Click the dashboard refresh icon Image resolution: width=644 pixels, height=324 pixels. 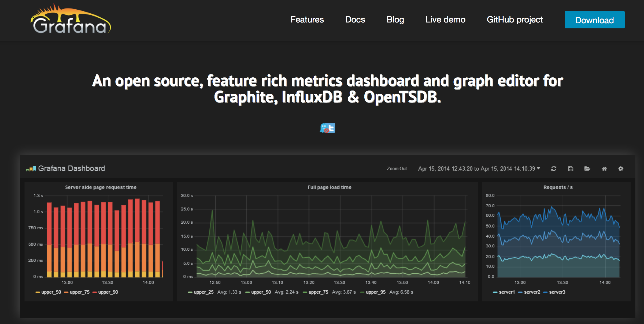tap(554, 169)
